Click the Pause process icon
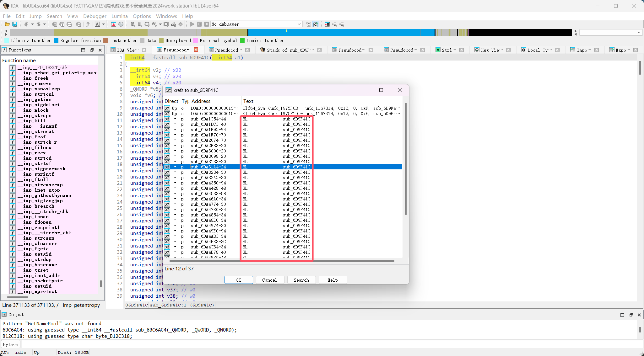644x356 pixels. click(x=199, y=24)
